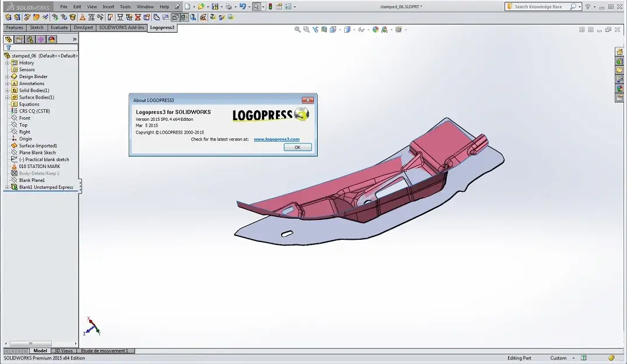Screen dimensions: 627x364
Task: Select Surface-Imported1 feature
Action: coord(38,146)
